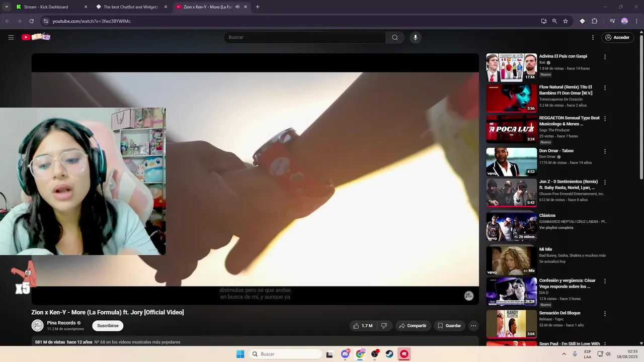The height and width of the screenshot is (362, 644).
Task: Open zoom control in address bar
Action: tap(554, 21)
